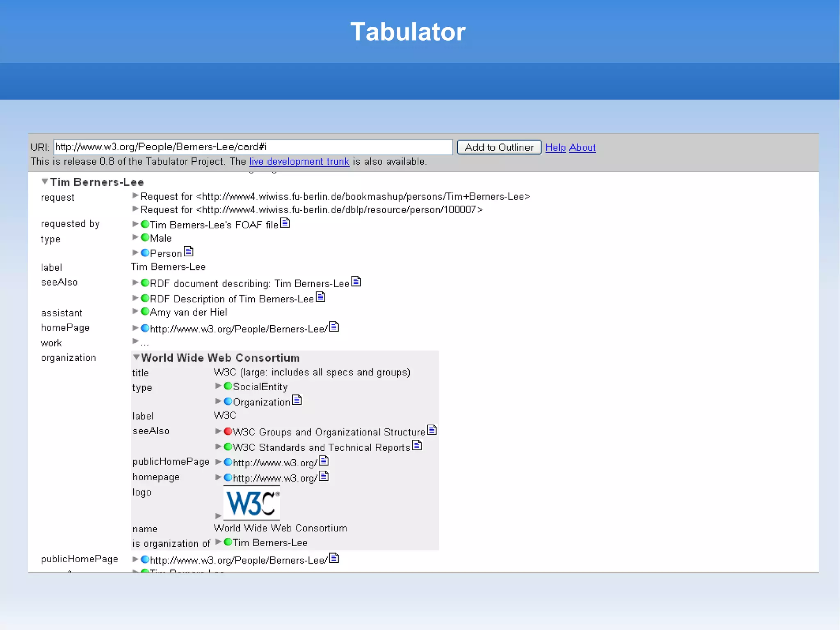Click blue dot beside Organization
The width and height of the screenshot is (840, 630).
[228, 401]
